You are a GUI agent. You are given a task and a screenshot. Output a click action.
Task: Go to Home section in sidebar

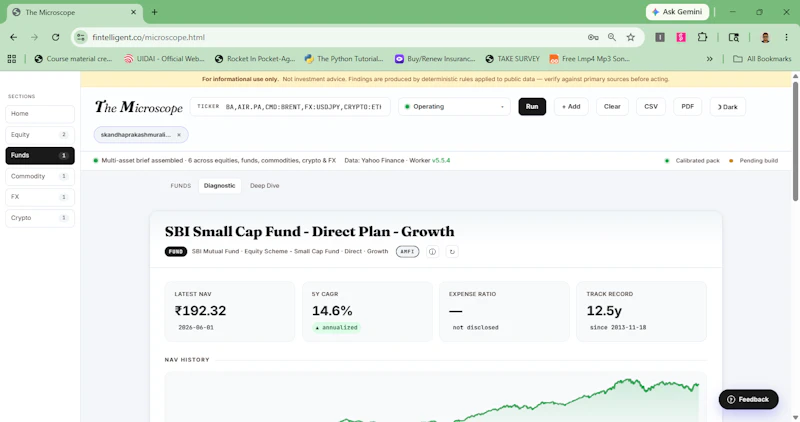click(40, 114)
